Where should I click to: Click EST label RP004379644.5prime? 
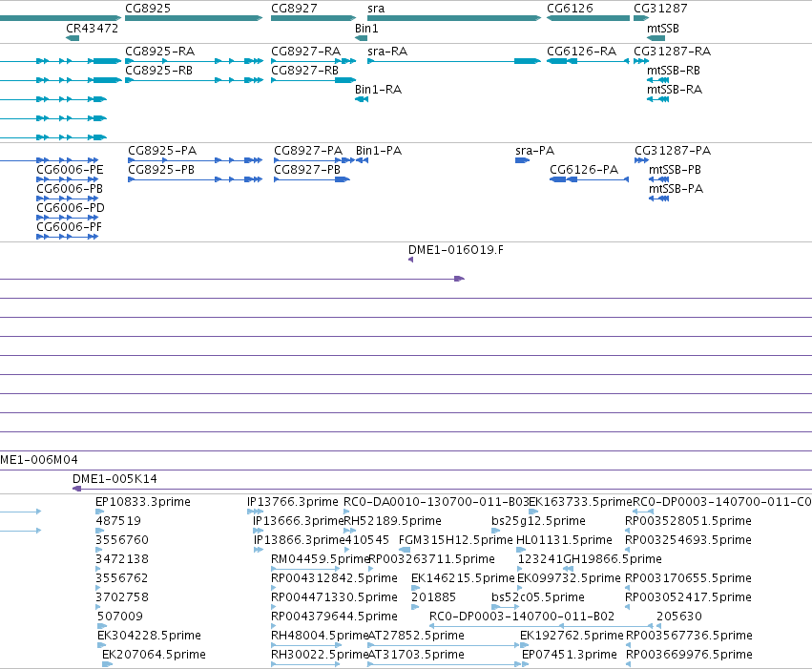click(x=335, y=617)
